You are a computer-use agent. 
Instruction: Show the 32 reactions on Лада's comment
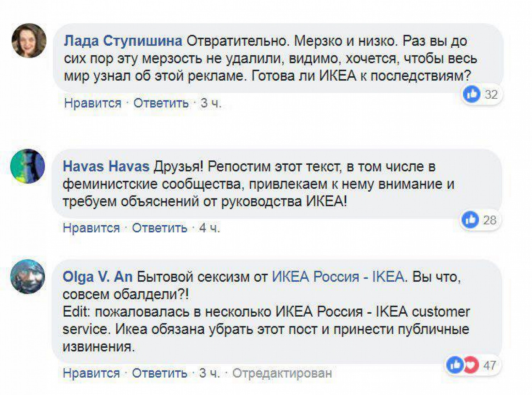[x=491, y=94]
